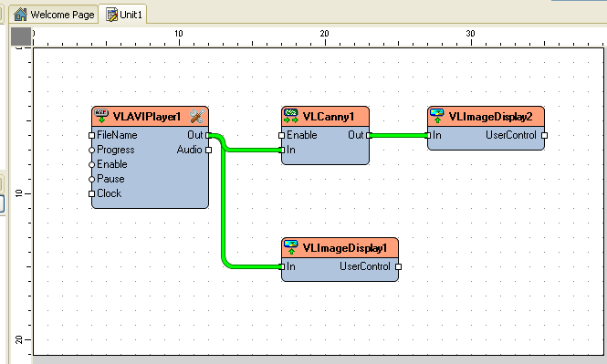Viewport: 607px width, 364px height.
Task: Click the VLCanny1 filter icon
Action: (291, 116)
